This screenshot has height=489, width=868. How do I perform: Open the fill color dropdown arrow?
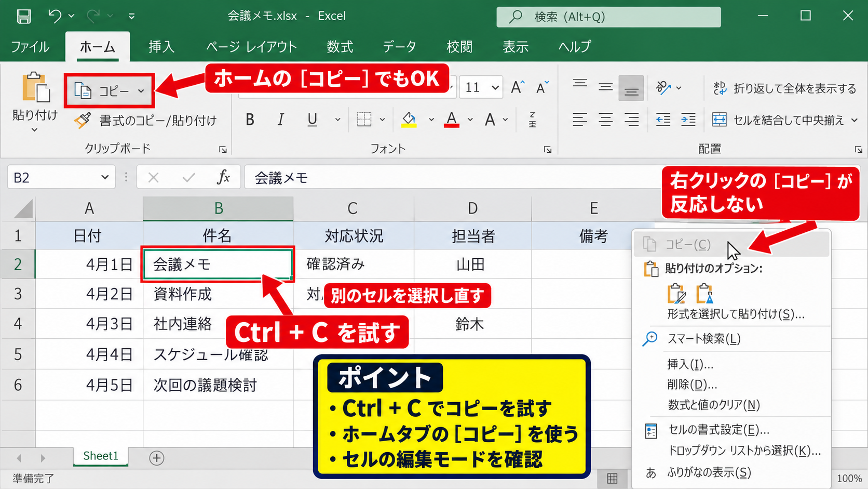click(431, 120)
